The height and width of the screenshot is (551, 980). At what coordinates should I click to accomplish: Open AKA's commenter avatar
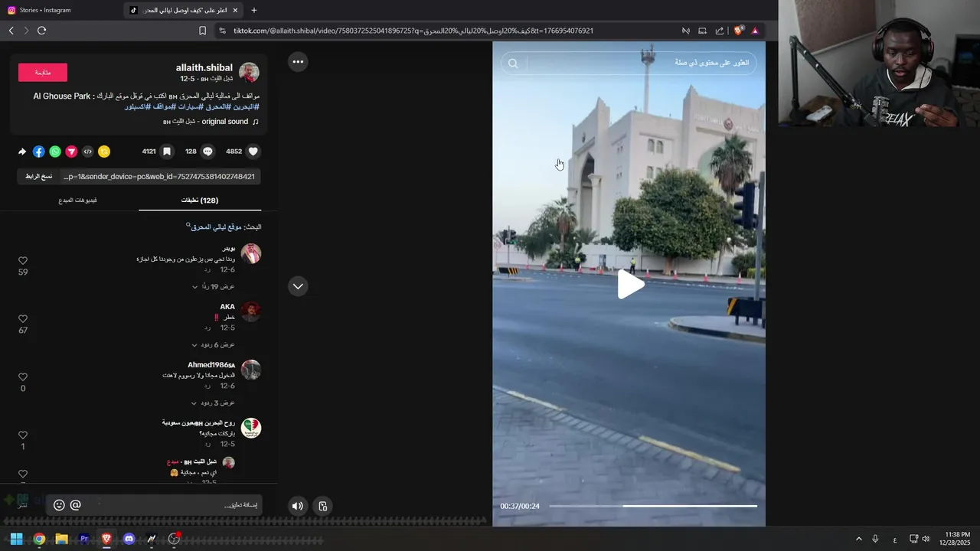(251, 311)
